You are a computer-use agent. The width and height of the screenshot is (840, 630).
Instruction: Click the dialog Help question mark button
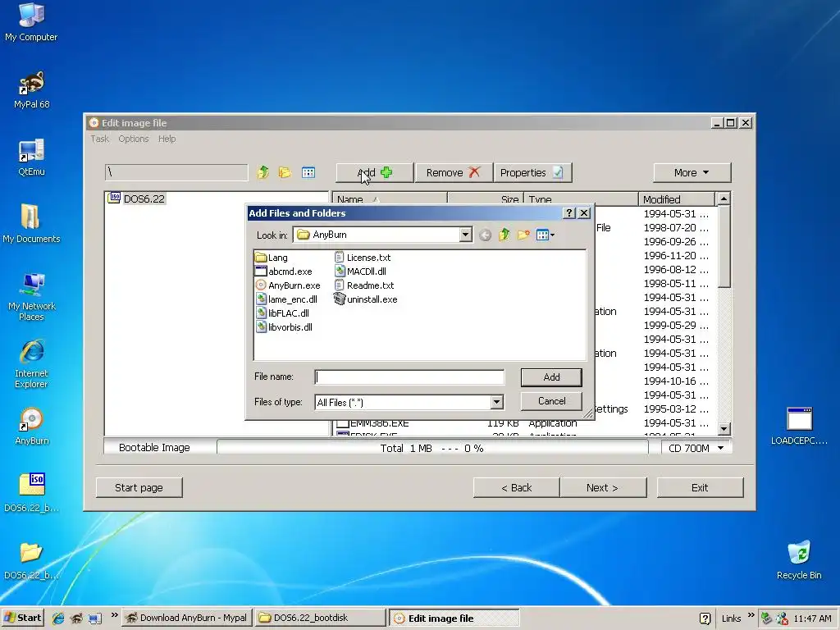pos(569,213)
